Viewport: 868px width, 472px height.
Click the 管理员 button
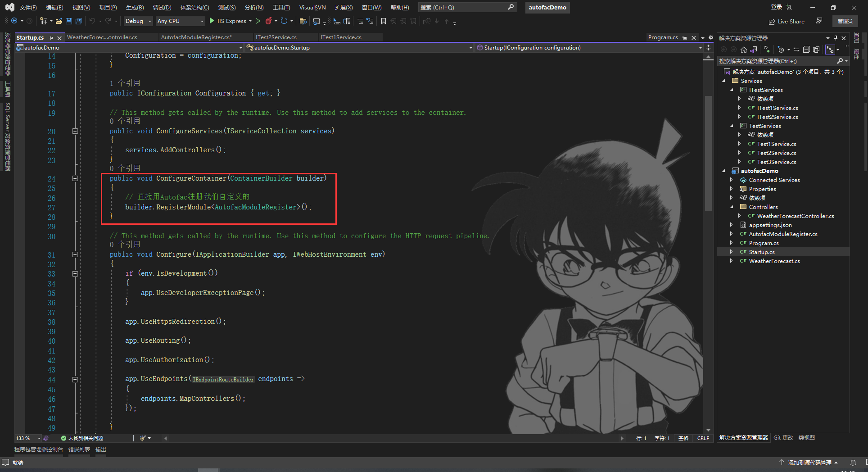point(845,21)
